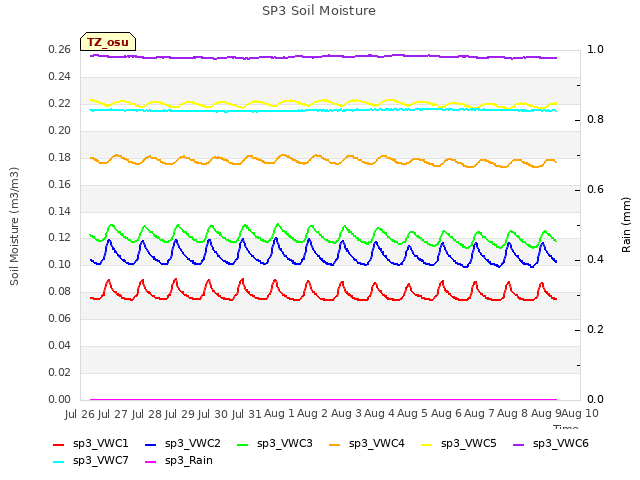Toggle sp3_VWC2 series in legend
The width and height of the screenshot is (640, 480).
(182, 444)
